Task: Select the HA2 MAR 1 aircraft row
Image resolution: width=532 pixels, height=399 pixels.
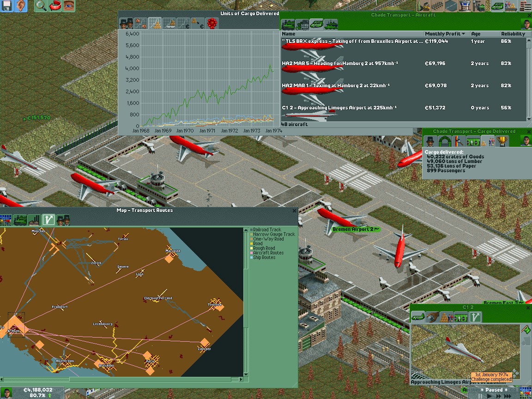Action: click(404, 92)
